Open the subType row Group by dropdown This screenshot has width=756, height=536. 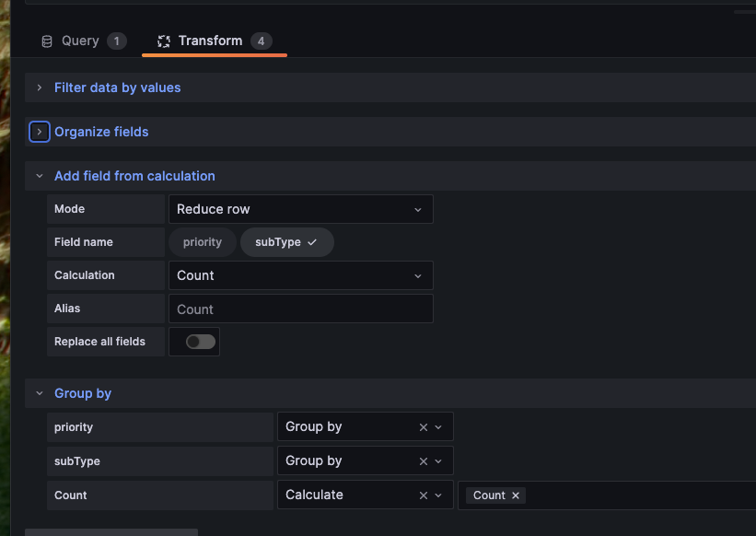365,460
